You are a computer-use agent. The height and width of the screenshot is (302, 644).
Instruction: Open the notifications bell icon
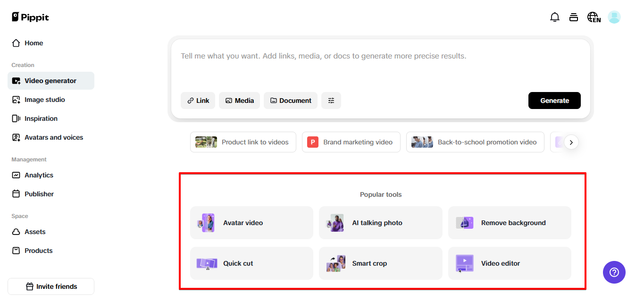click(x=555, y=17)
